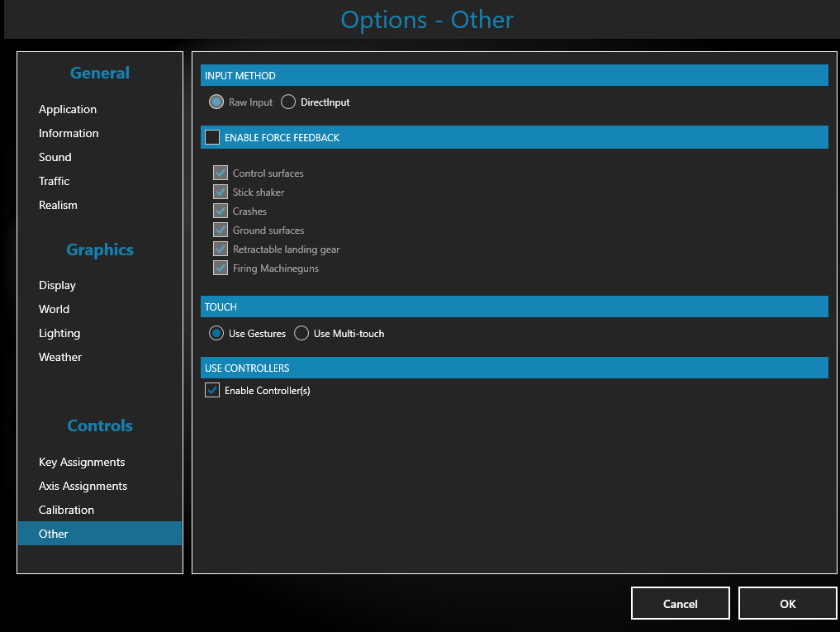
Task: Disable Enable Controller(s)
Action: coord(212,390)
